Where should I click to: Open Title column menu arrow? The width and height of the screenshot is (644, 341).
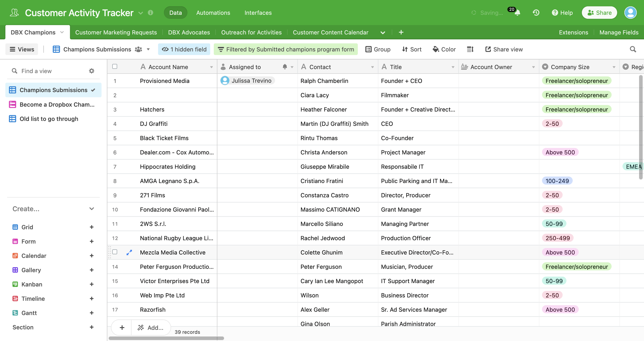tap(453, 67)
